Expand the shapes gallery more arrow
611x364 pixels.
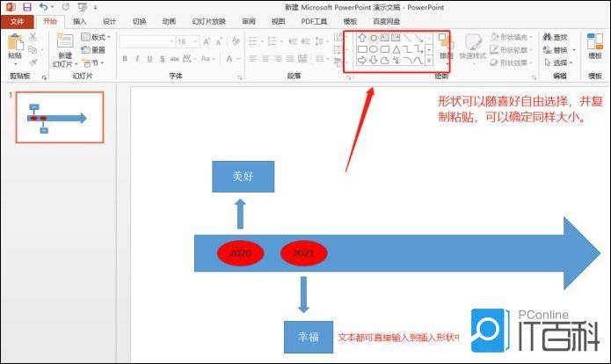[x=429, y=61]
